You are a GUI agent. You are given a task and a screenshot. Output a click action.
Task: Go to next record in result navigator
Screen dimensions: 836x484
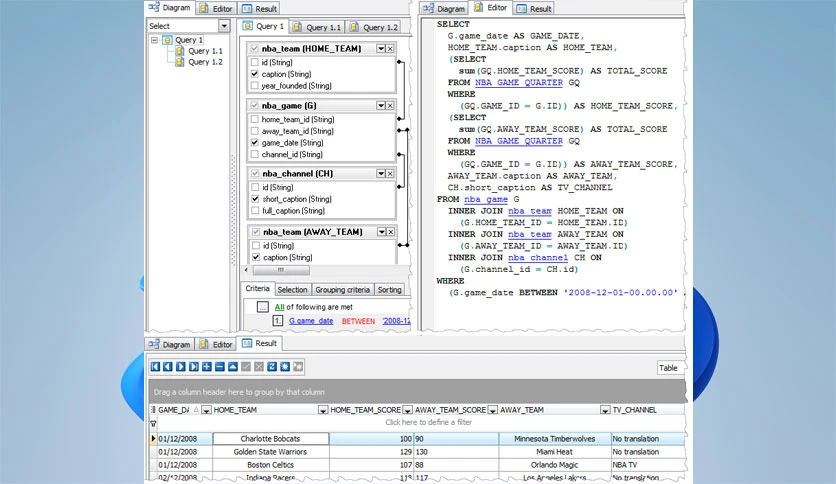coord(181,367)
